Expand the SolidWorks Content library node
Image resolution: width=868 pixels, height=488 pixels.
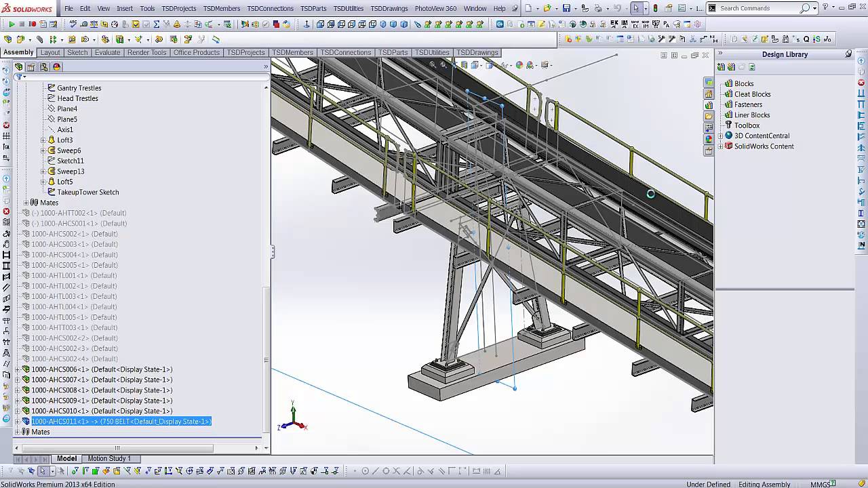[720, 146]
